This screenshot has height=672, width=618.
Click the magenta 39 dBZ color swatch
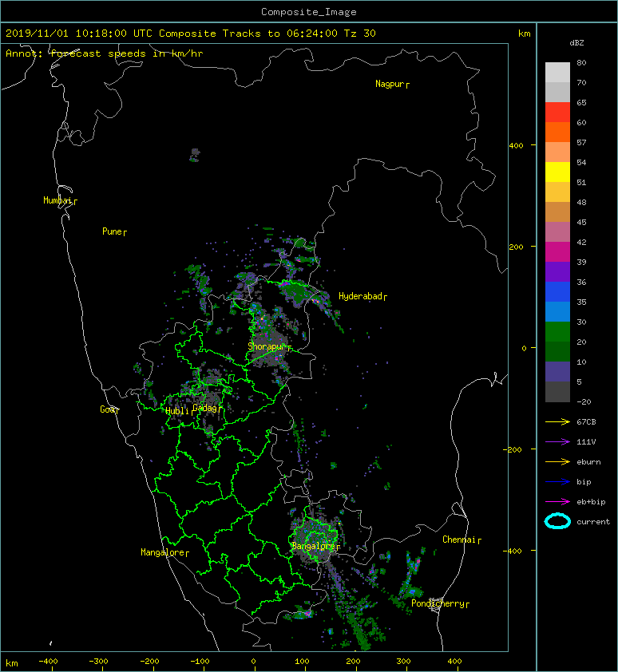click(x=557, y=251)
